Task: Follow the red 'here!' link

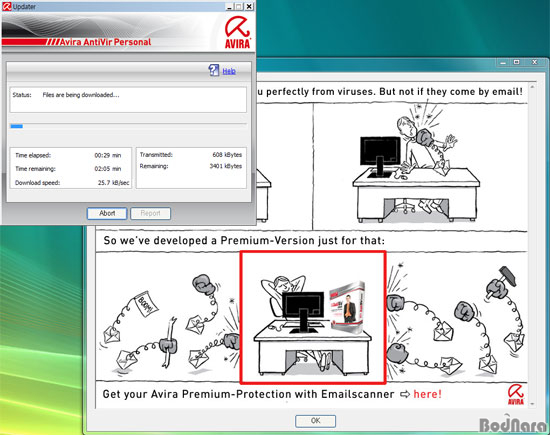Action: click(427, 394)
